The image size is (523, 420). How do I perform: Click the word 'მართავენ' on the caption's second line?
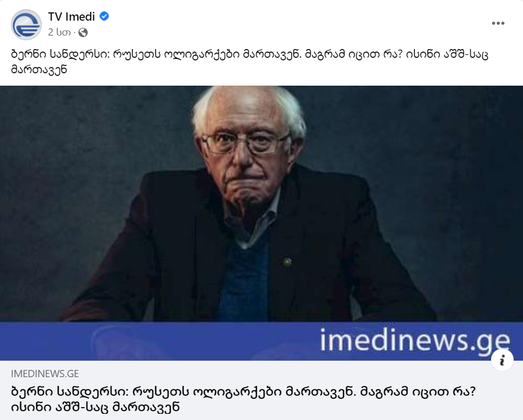click(39, 70)
